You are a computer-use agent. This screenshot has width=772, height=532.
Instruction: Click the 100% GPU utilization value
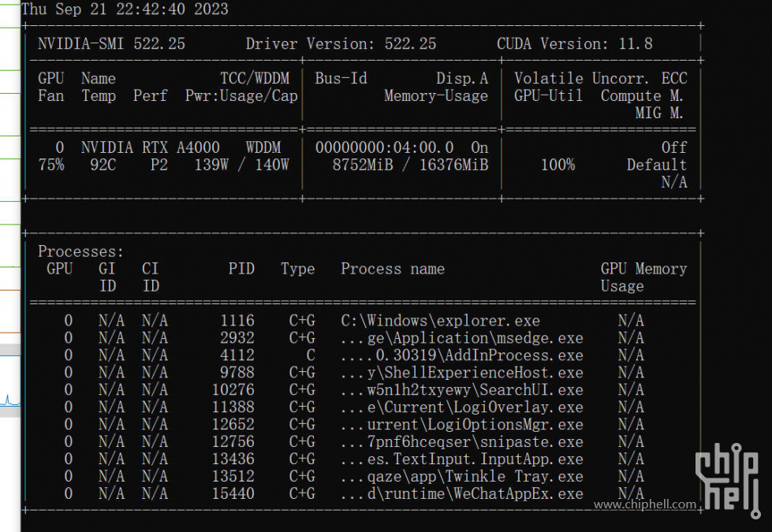click(x=558, y=165)
